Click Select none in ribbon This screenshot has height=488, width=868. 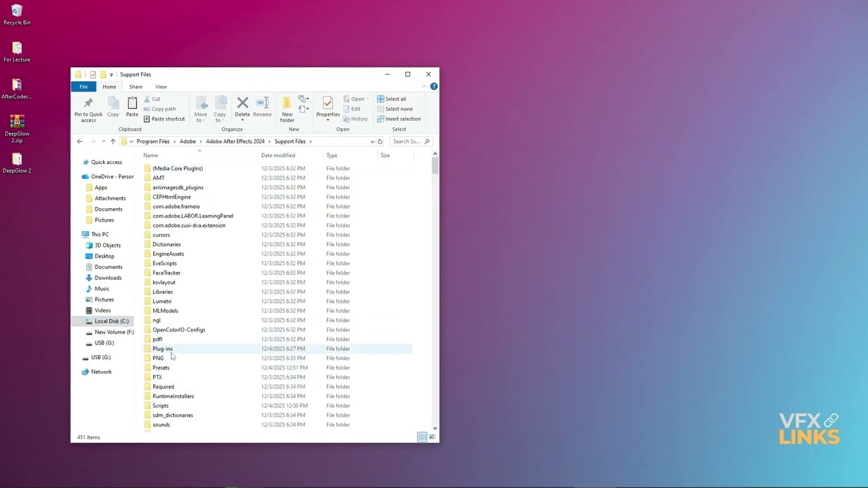click(395, 108)
